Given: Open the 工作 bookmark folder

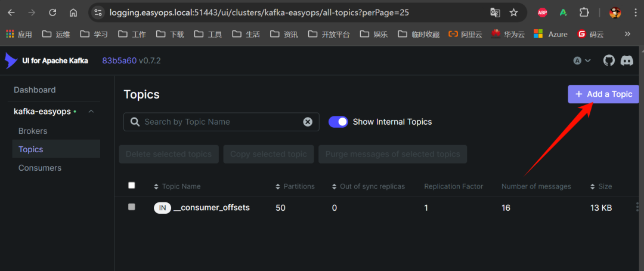Looking at the screenshot, I should click(131, 34).
